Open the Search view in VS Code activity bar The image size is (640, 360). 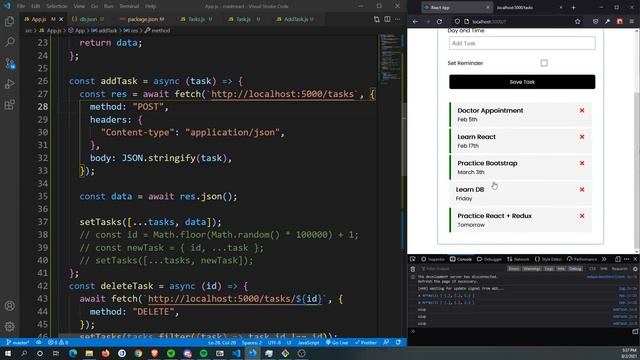(9, 42)
